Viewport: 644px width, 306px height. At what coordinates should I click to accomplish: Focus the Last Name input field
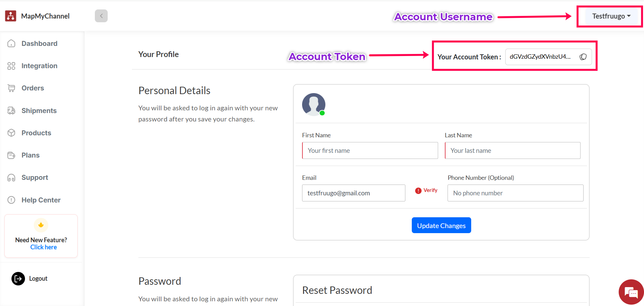pyautogui.click(x=512, y=150)
